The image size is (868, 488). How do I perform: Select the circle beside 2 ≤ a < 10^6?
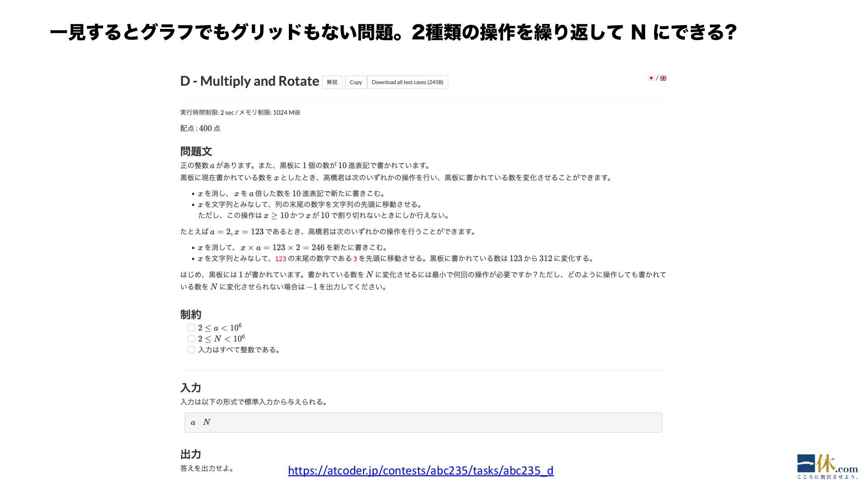(x=191, y=328)
